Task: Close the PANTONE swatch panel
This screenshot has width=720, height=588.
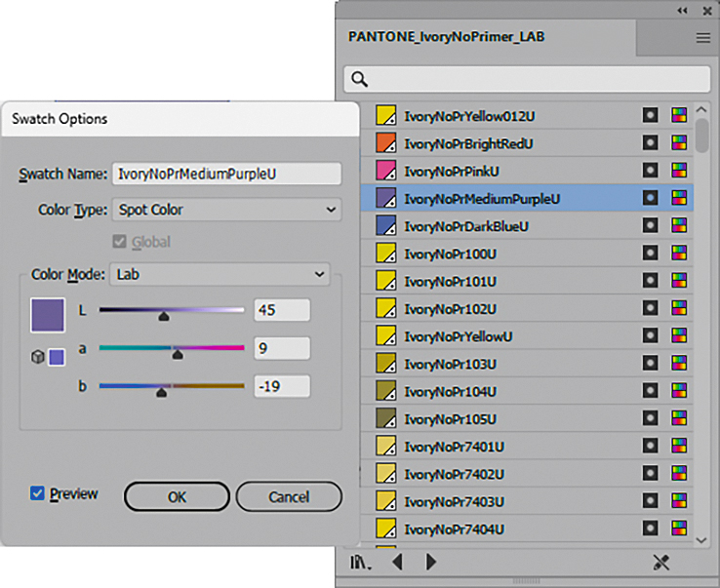Action: 707,11
